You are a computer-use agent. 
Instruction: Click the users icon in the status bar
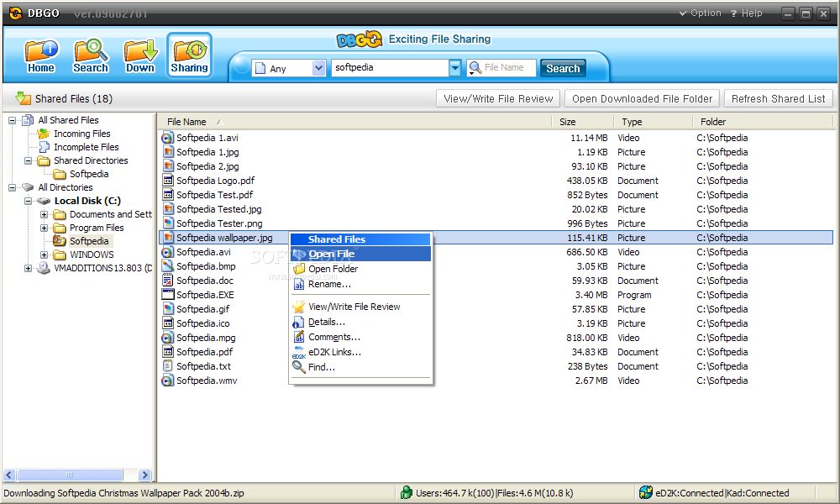(407, 492)
